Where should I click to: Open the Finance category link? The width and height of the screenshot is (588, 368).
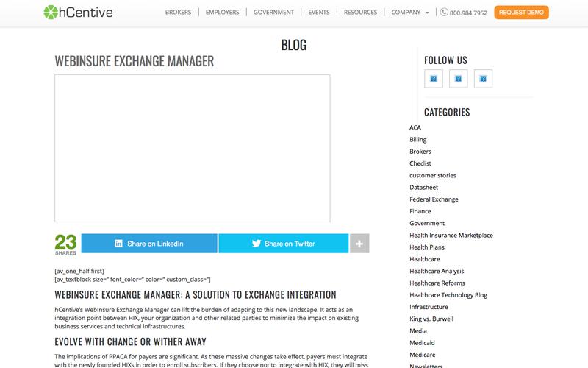pyautogui.click(x=420, y=211)
